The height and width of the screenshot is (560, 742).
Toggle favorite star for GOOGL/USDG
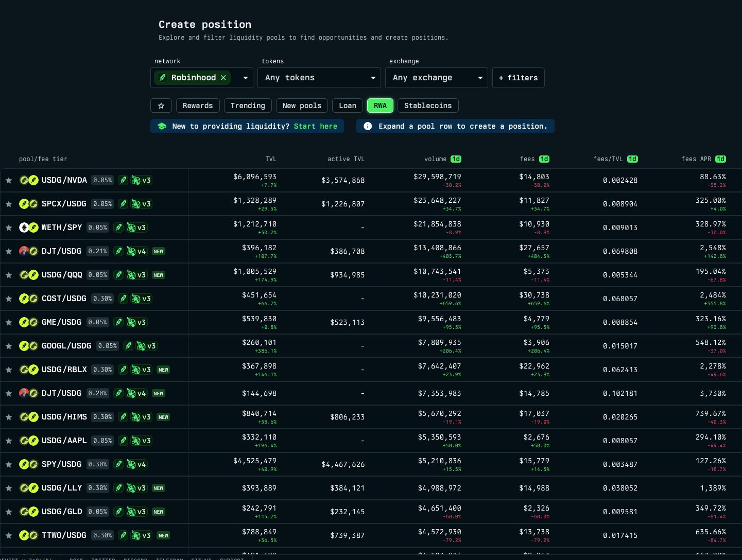click(9, 346)
